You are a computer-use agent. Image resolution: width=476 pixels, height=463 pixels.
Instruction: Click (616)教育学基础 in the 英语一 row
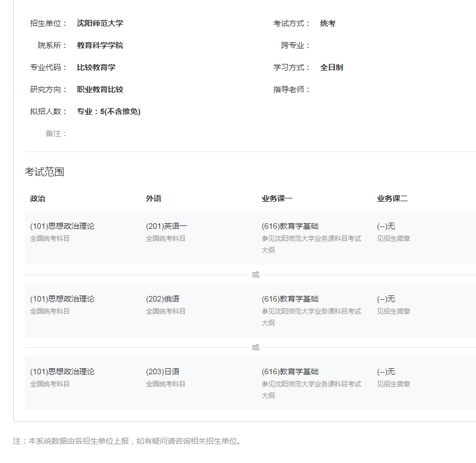290,226
